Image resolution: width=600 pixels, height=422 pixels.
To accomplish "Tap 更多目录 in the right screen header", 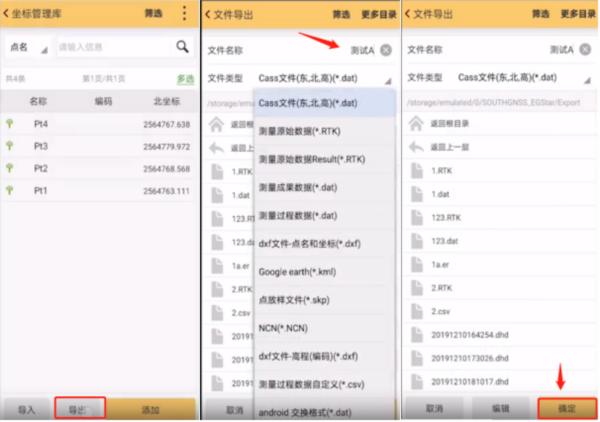I will [578, 14].
